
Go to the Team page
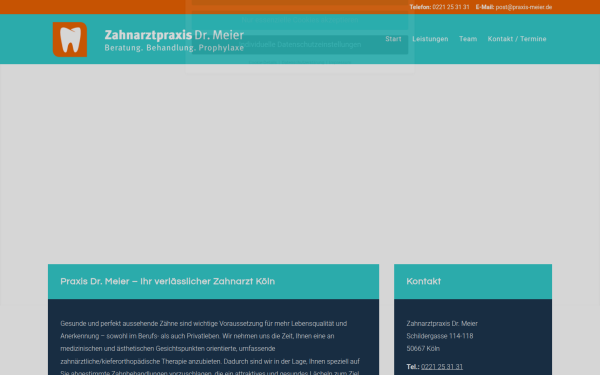468,39
